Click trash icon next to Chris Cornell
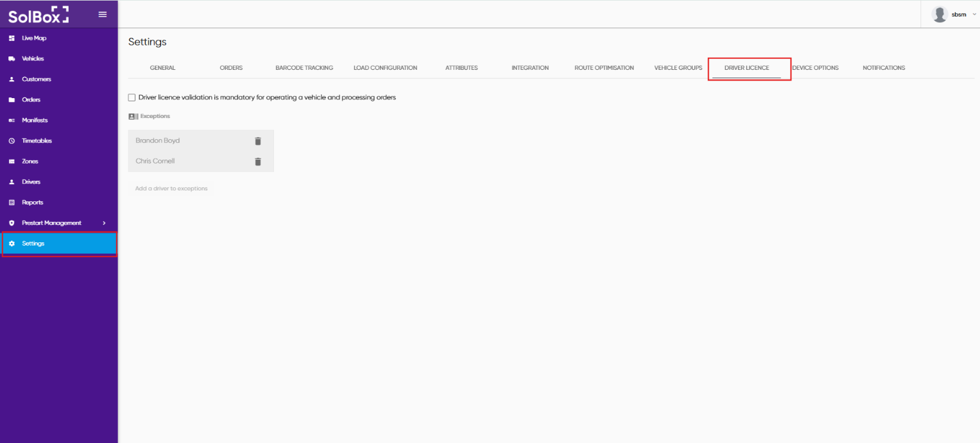Screen dimensions: 980x443 [x=258, y=162]
